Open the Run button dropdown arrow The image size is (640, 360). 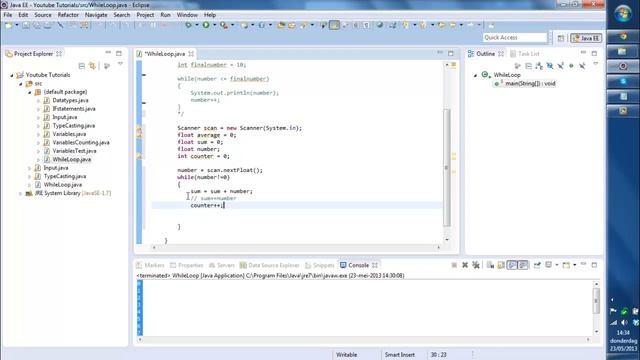click(x=214, y=25)
